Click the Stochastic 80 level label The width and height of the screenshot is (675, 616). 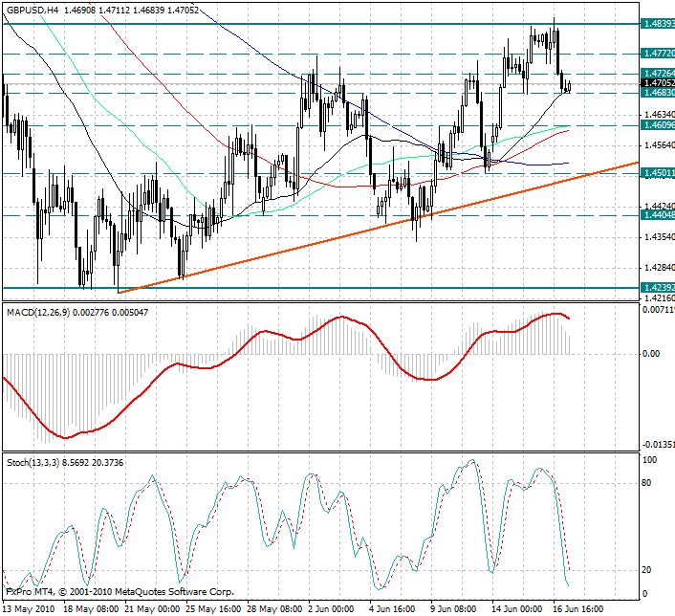click(646, 483)
